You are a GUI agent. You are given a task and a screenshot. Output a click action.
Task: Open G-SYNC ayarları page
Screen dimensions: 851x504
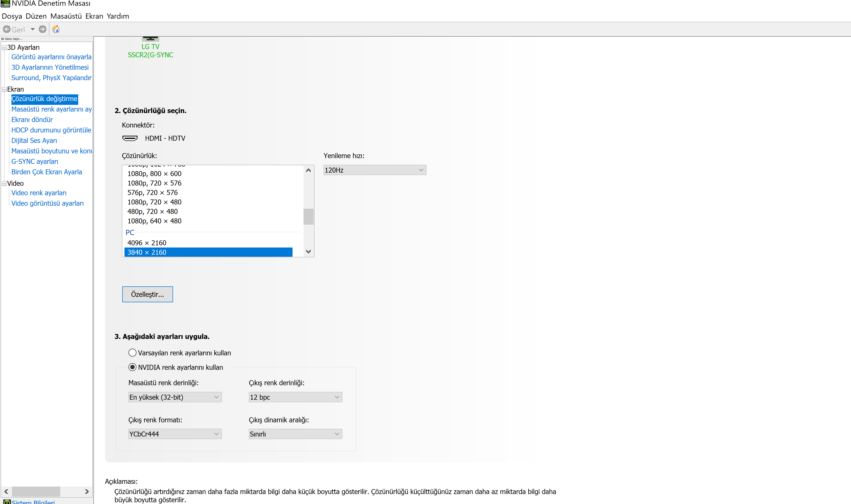35,162
